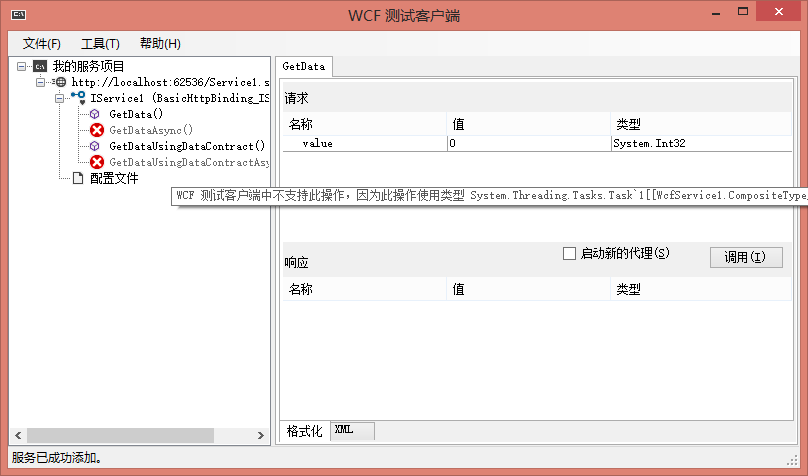Screen dimensions: 808x476
Task: Click response 名称 column header
Action: pyautogui.click(x=364, y=289)
